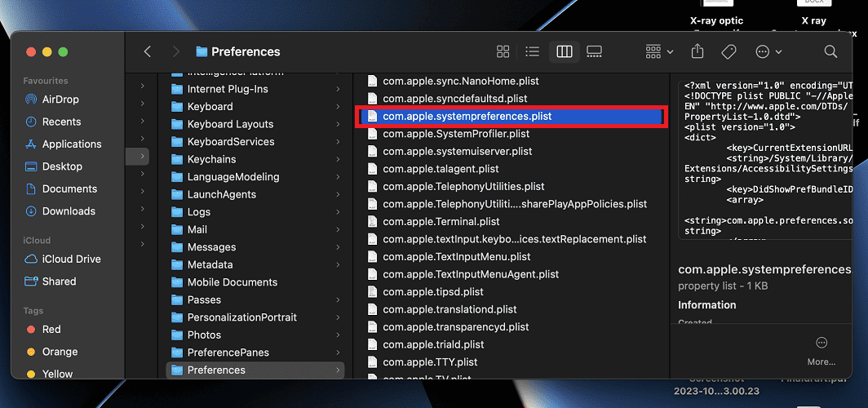Click the More actions icon in preview
868x408 pixels.
[x=821, y=344]
